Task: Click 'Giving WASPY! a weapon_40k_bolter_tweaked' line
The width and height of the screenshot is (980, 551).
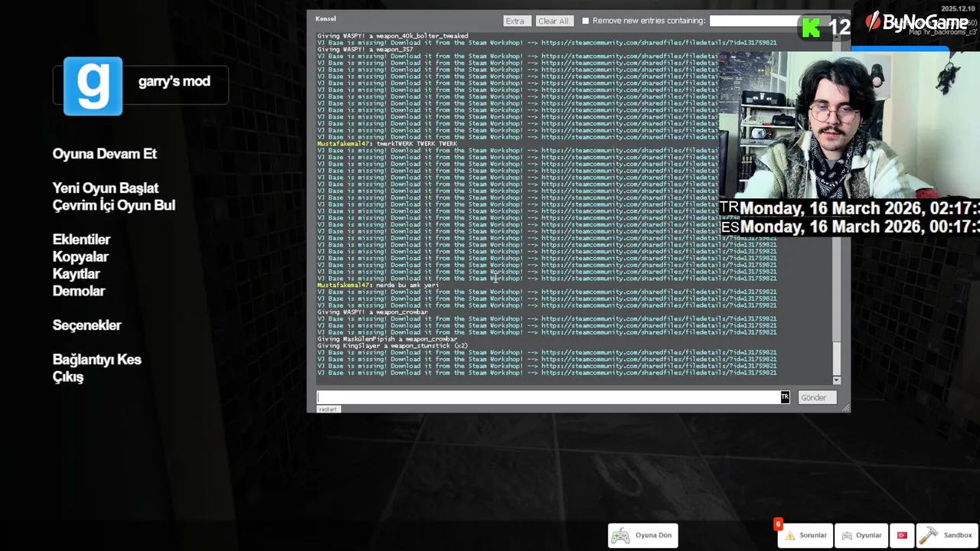Action: tap(393, 36)
